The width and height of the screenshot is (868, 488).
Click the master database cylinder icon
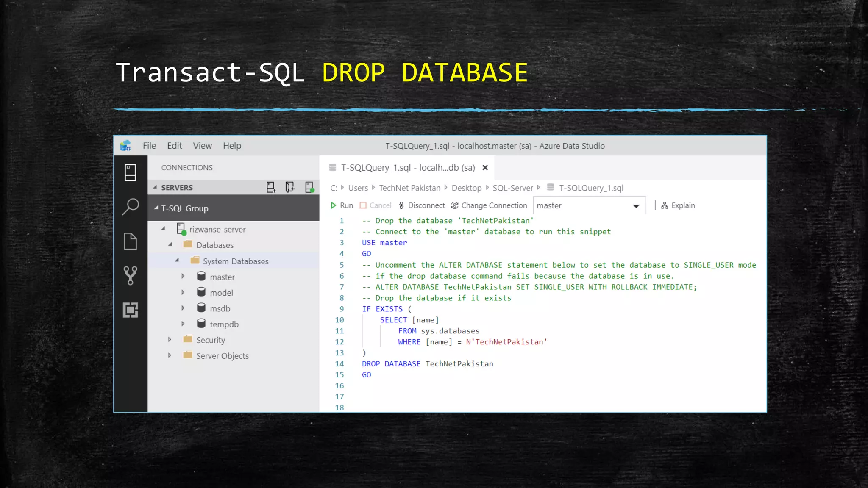[201, 277]
